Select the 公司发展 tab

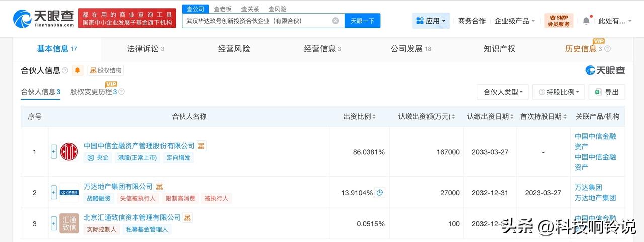coord(411,49)
